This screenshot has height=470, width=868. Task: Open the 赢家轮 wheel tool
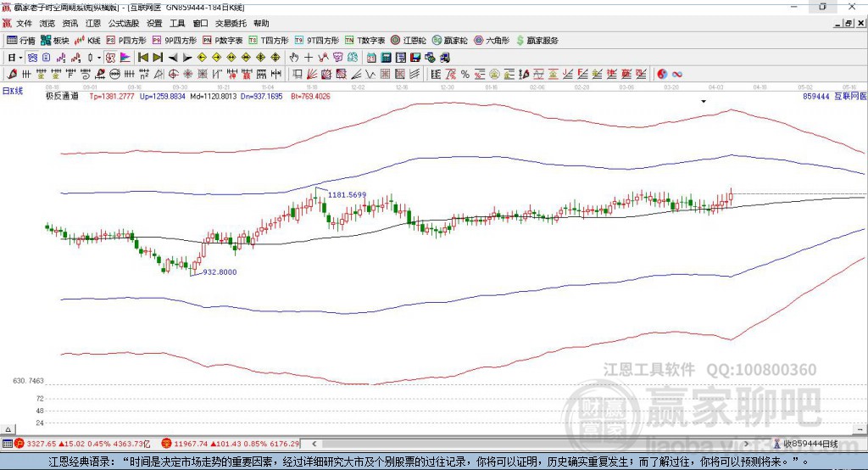click(x=450, y=41)
